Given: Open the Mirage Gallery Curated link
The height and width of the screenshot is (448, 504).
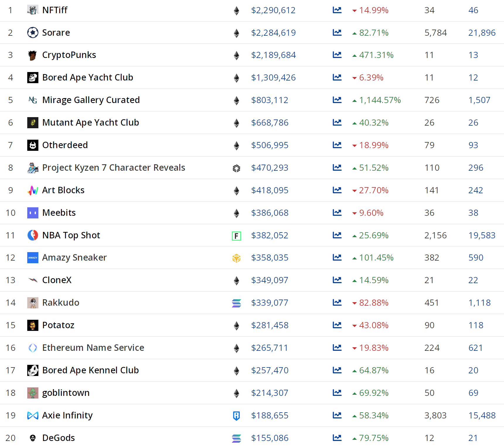Looking at the screenshot, I should click(91, 100).
